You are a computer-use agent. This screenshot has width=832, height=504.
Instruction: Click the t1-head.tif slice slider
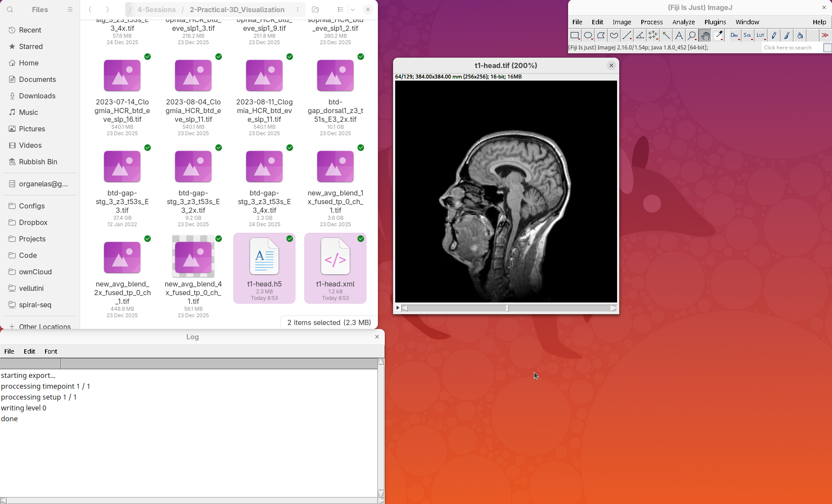click(x=507, y=309)
